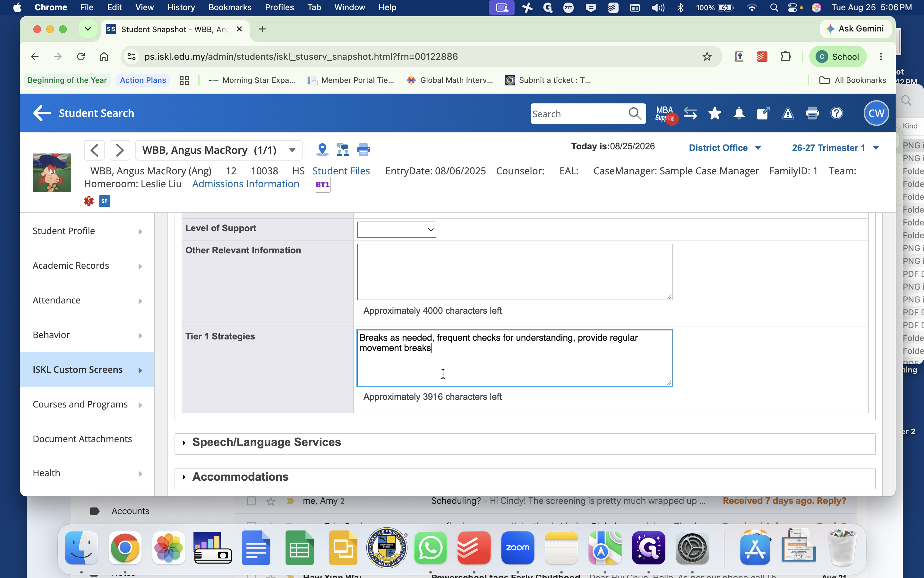Open the District Office school dropdown
This screenshot has height=578, width=924.
point(725,148)
